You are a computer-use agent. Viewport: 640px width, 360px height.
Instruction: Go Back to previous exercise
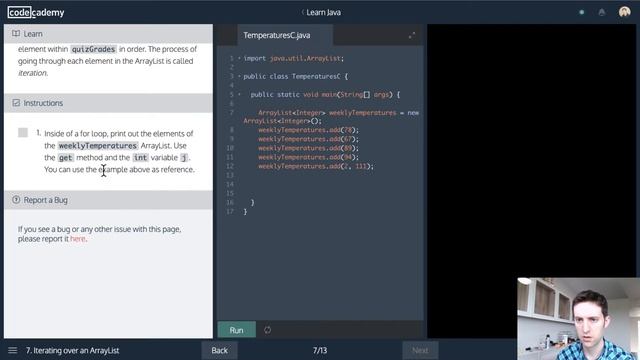coord(220,350)
